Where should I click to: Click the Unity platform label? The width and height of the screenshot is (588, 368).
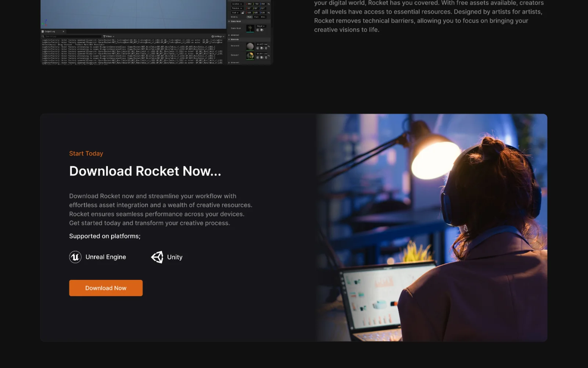tap(175, 257)
